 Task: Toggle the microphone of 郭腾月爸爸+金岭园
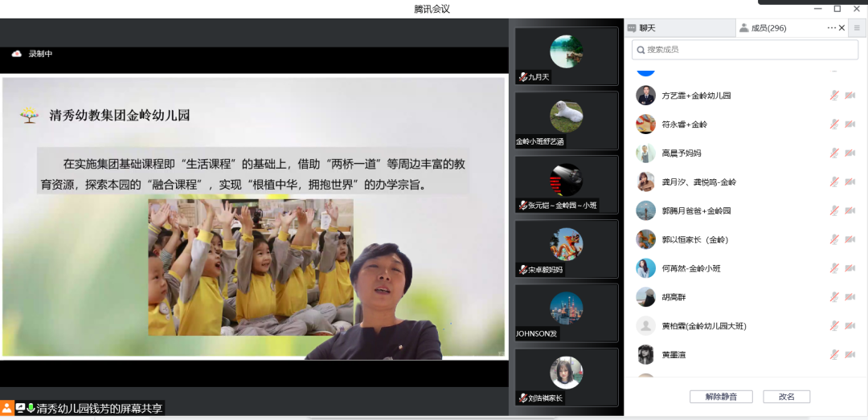(834, 210)
